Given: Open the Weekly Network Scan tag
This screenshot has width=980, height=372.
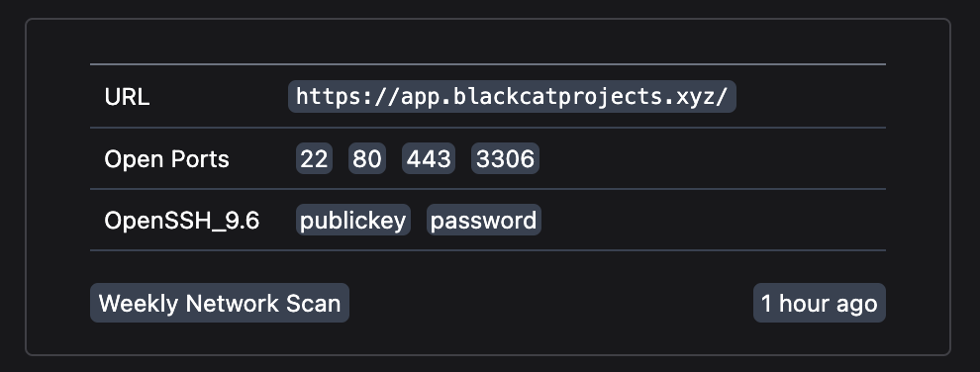Looking at the screenshot, I should coord(220,303).
